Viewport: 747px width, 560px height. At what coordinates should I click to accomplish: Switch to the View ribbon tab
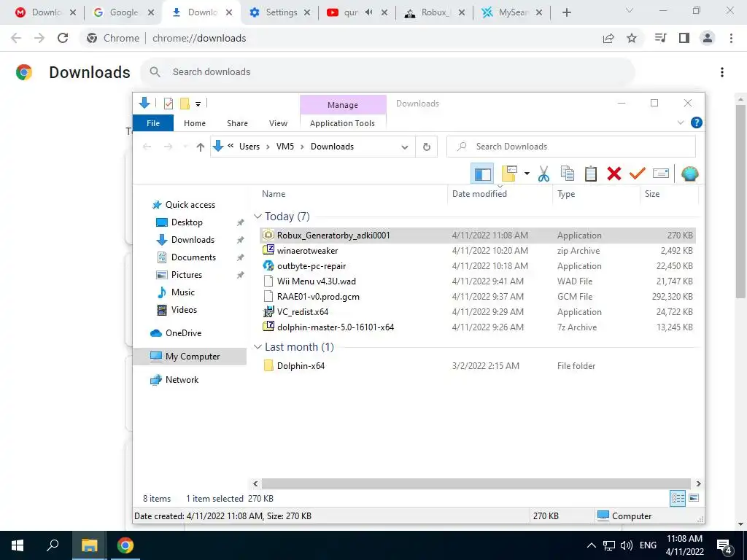tap(278, 122)
